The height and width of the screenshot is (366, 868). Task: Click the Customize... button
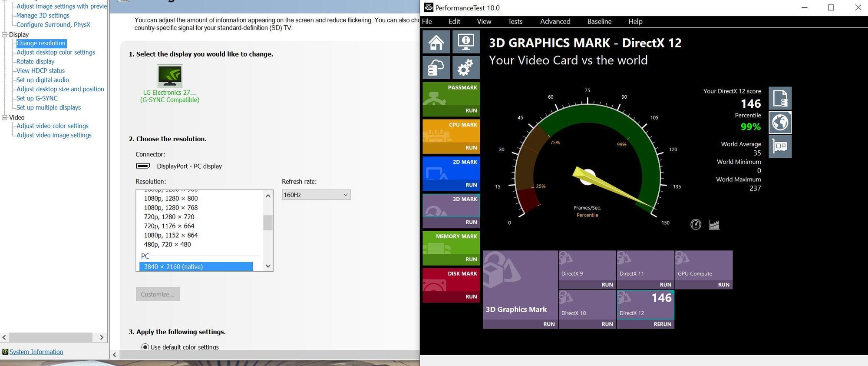[x=158, y=294]
